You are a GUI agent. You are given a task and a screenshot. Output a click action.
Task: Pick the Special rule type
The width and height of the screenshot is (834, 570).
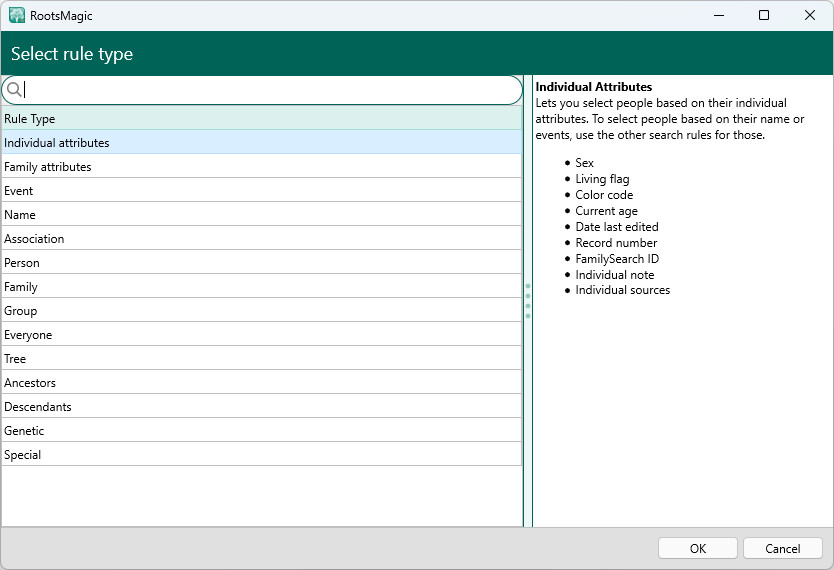tap(262, 455)
